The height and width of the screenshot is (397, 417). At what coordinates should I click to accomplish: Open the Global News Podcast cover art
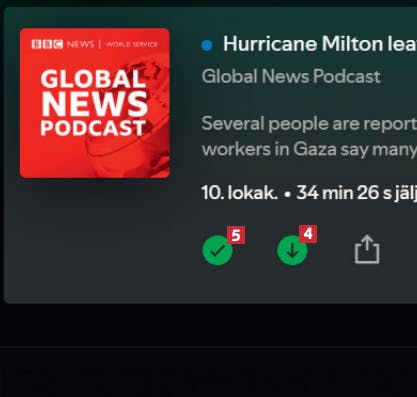(95, 103)
